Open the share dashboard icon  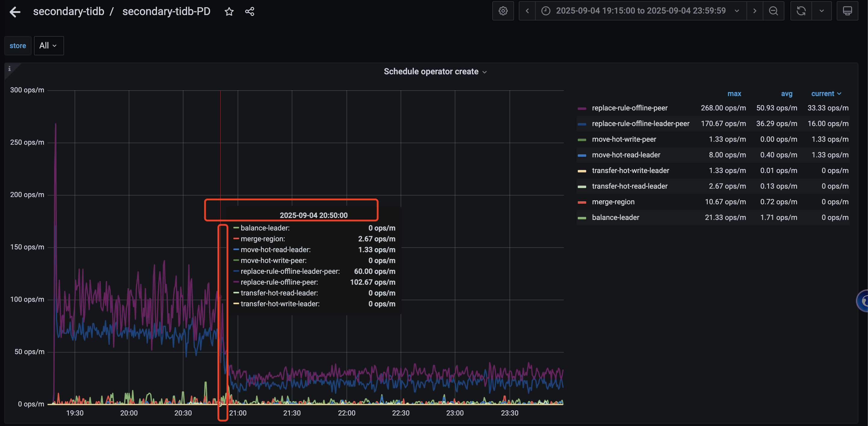250,12
